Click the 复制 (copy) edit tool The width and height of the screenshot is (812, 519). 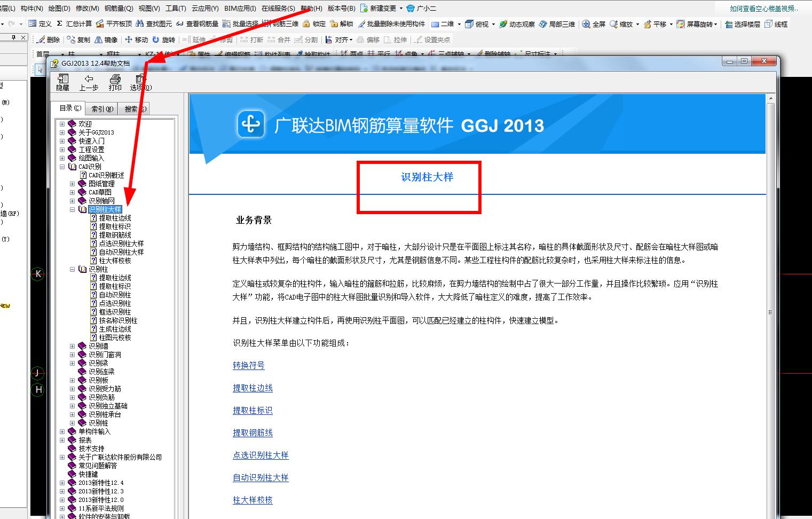79,40
